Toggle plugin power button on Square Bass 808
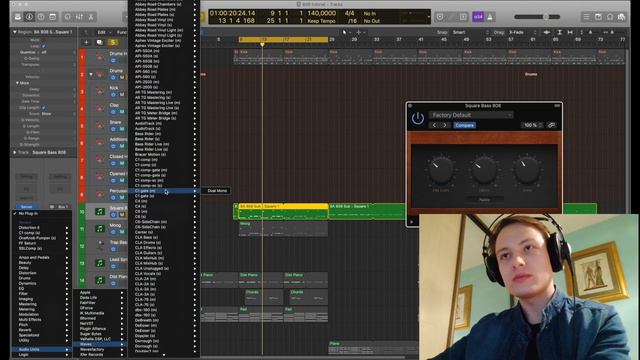 click(x=418, y=119)
